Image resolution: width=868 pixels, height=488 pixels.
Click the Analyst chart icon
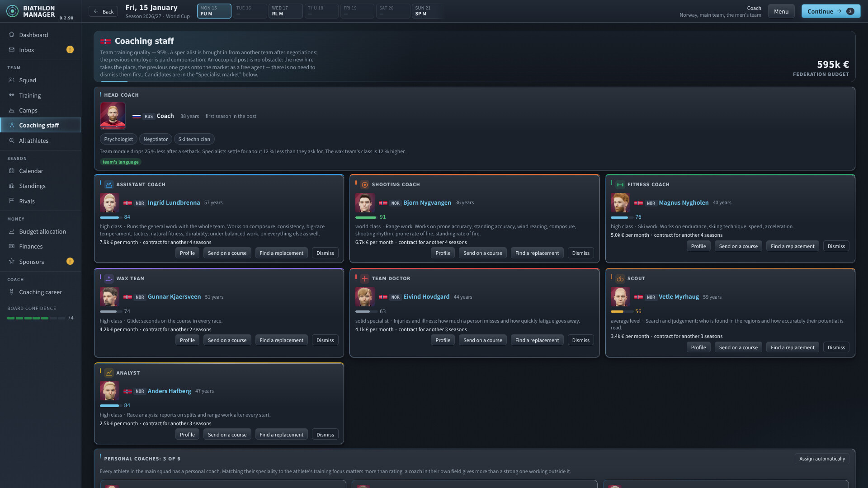(x=109, y=373)
